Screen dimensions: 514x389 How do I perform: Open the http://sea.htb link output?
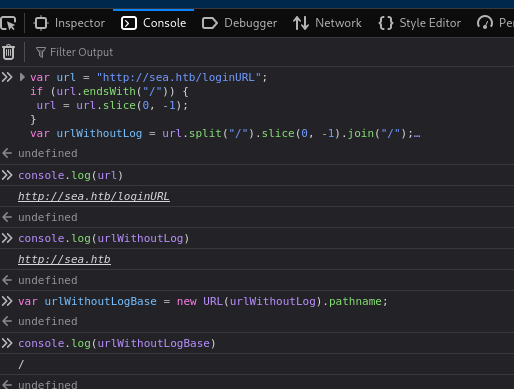point(64,259)
